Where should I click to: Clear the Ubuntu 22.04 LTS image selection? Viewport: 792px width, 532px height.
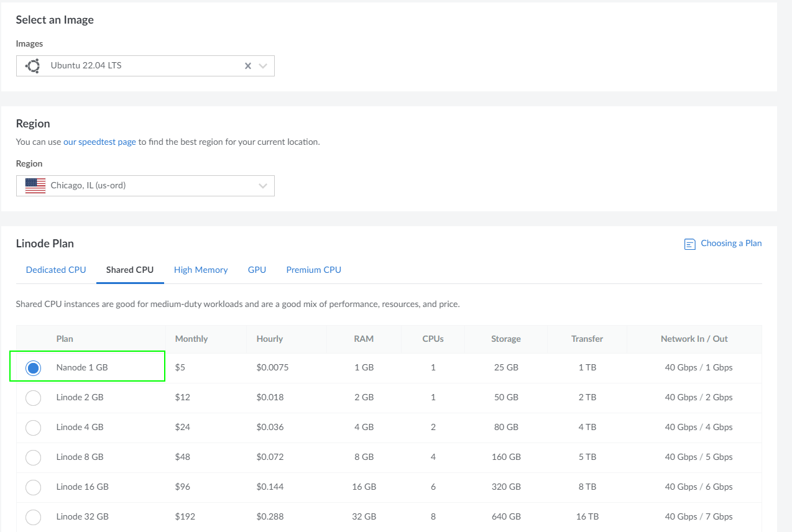click(247, 65)
